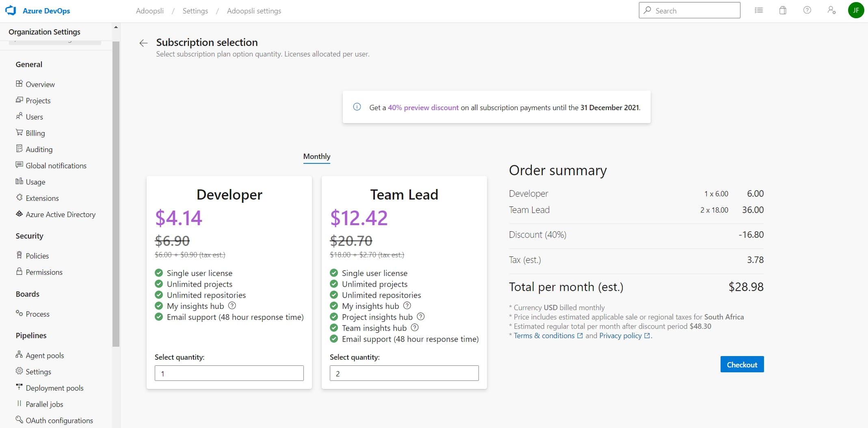Image resolution: width=868 pixels, height=428 pixels.
Task: Open the work items list icon
Action: [x=759, y=11]
